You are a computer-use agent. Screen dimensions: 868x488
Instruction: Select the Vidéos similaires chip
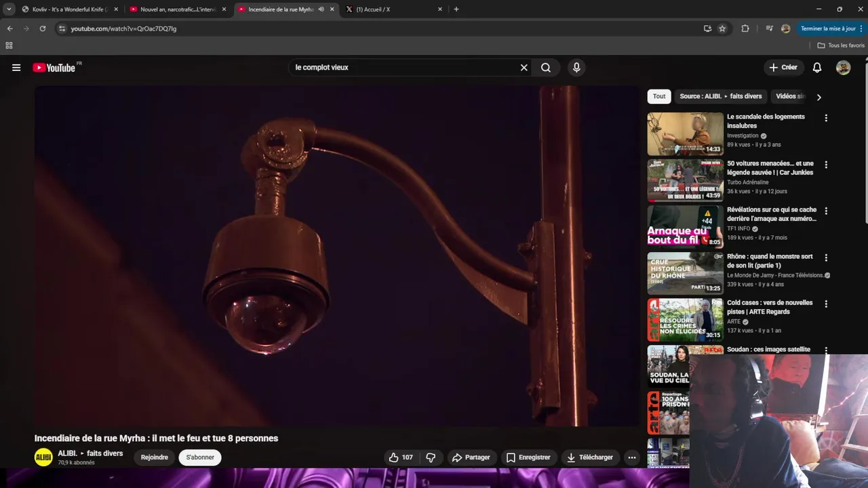[x=790, y=96]
